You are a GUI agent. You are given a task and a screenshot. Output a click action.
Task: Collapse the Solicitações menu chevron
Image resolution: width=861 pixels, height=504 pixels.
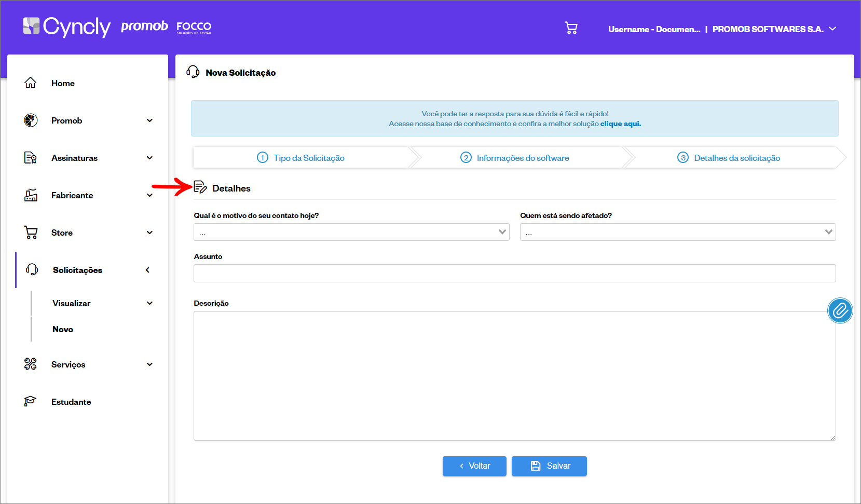pos(148,270)
